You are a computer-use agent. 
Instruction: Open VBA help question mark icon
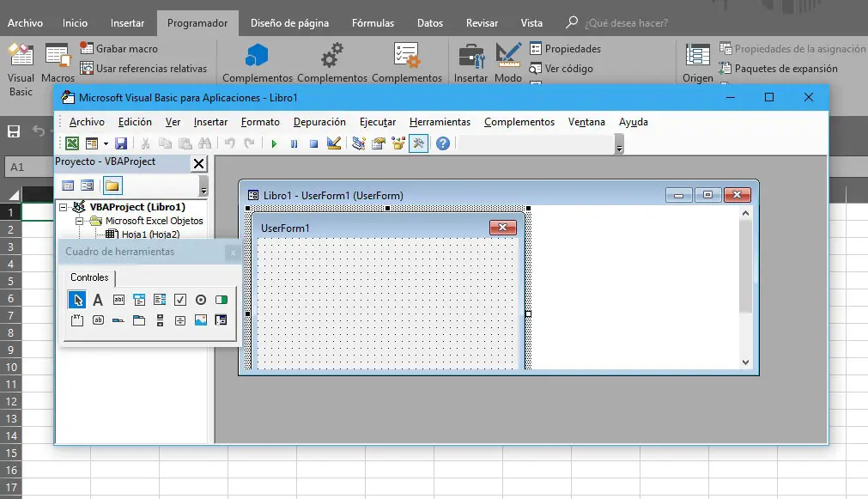tap(443, 143)
